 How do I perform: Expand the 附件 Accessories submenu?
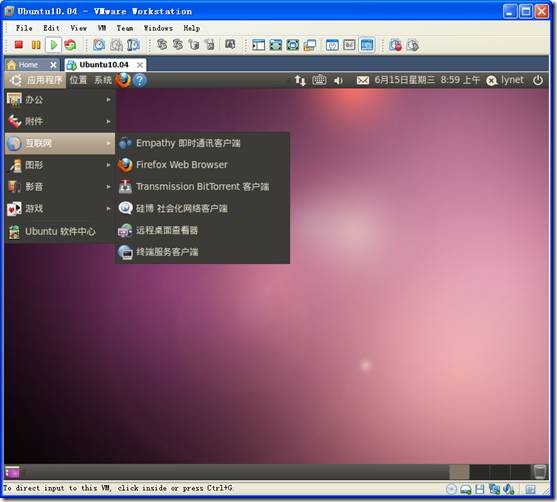60,122
